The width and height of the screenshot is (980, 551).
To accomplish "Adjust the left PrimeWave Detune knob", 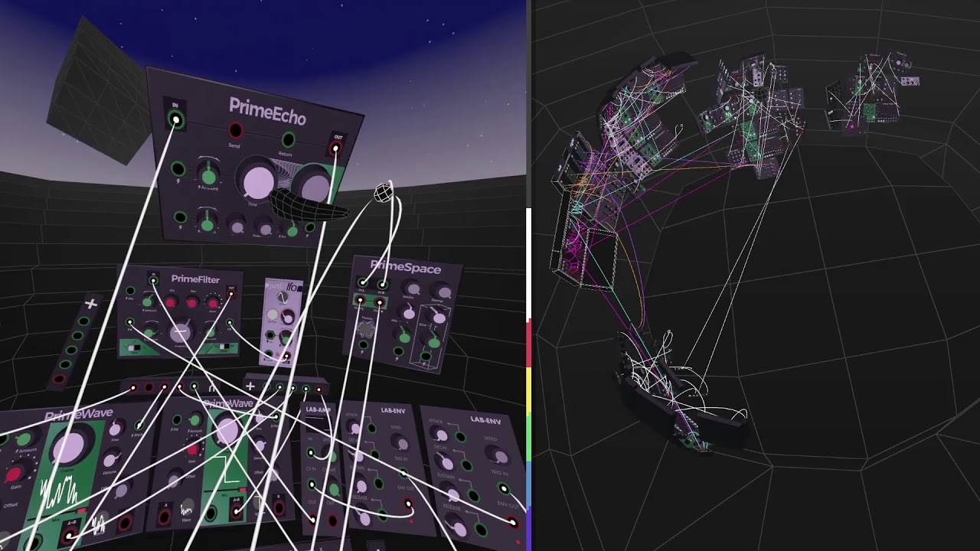I will pyautogui.click(x=110, y=460).
